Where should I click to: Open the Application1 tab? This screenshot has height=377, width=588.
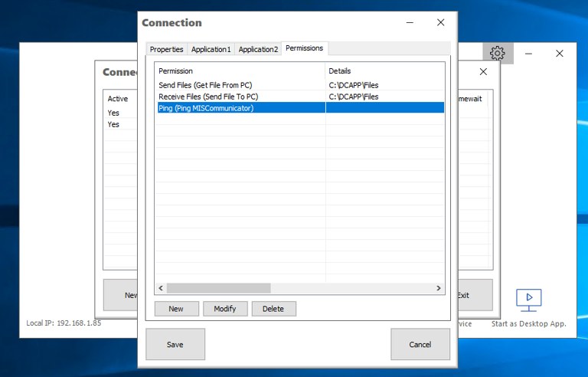pos(211,49)
